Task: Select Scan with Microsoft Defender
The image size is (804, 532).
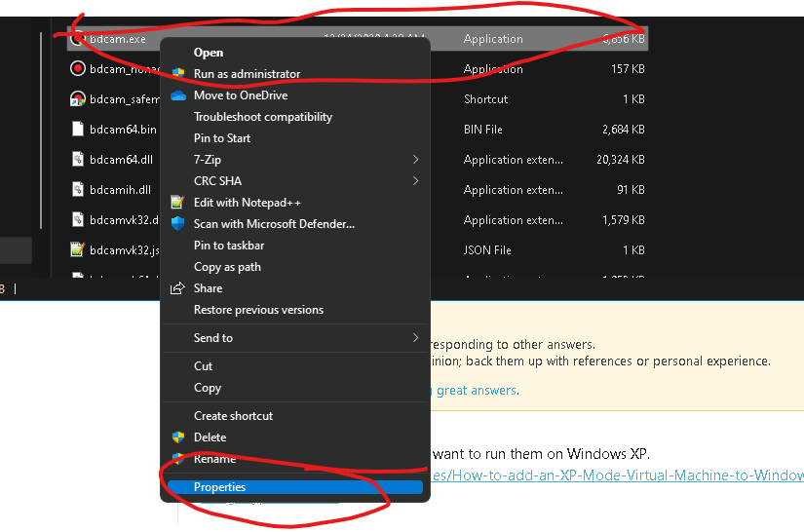Action: point(295,224)
